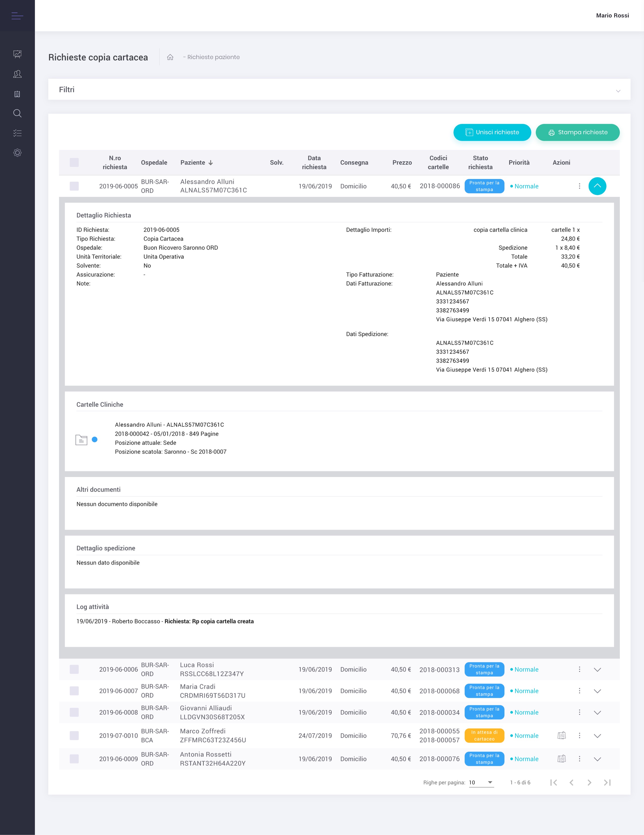Screen dimensions: 644x835
Task: Open actions menu for Giovanni Alliaudi row
Action: click(x=579, y=712)
